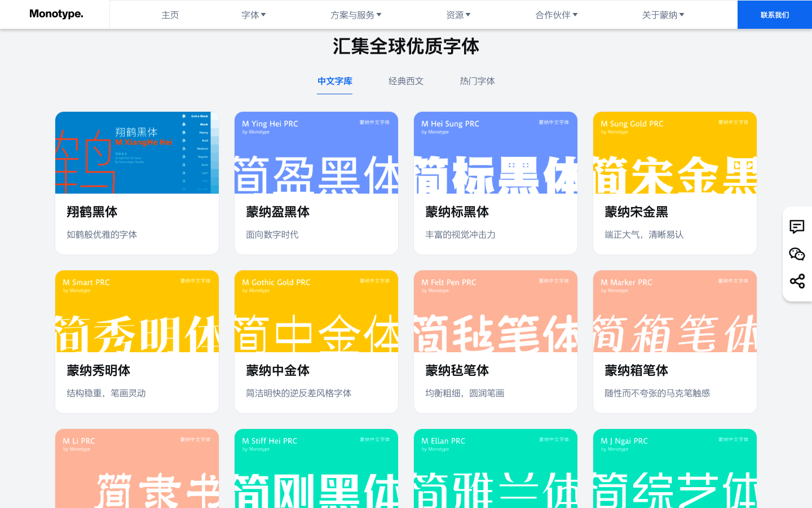
Task: Open the 翔鹤黑体 font thumbnail
Action: 137,153
